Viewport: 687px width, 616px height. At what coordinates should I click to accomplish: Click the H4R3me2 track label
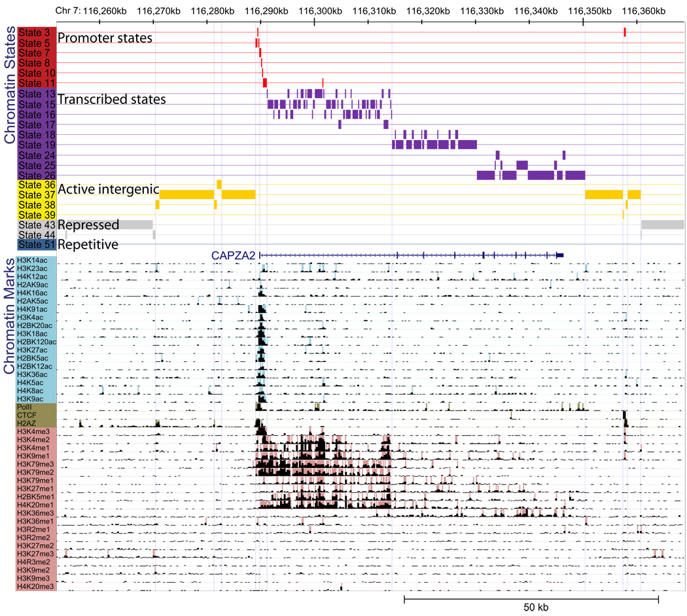click(33, 562)
